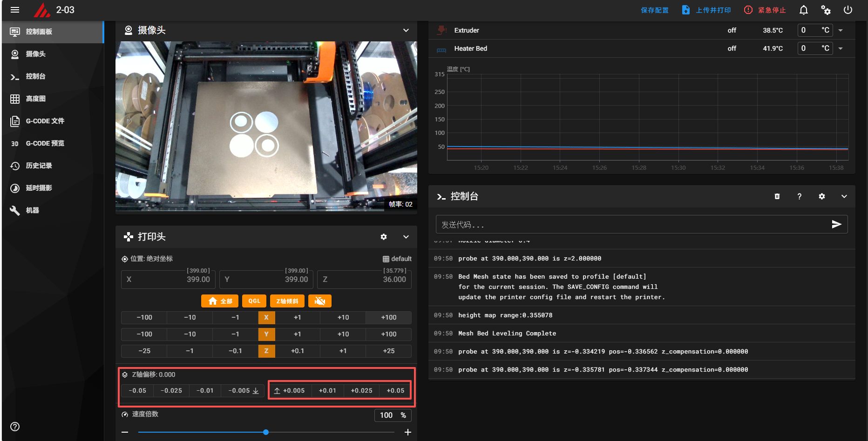Clear console with trash icon
Screen dimensions: 868x441
tap(777, 196)
